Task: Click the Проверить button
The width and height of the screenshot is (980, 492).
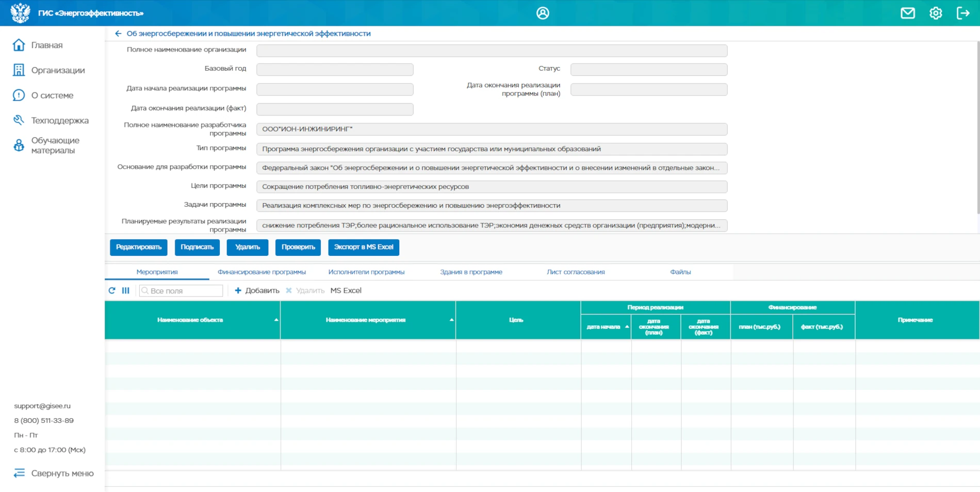Action: click(298, 247)
